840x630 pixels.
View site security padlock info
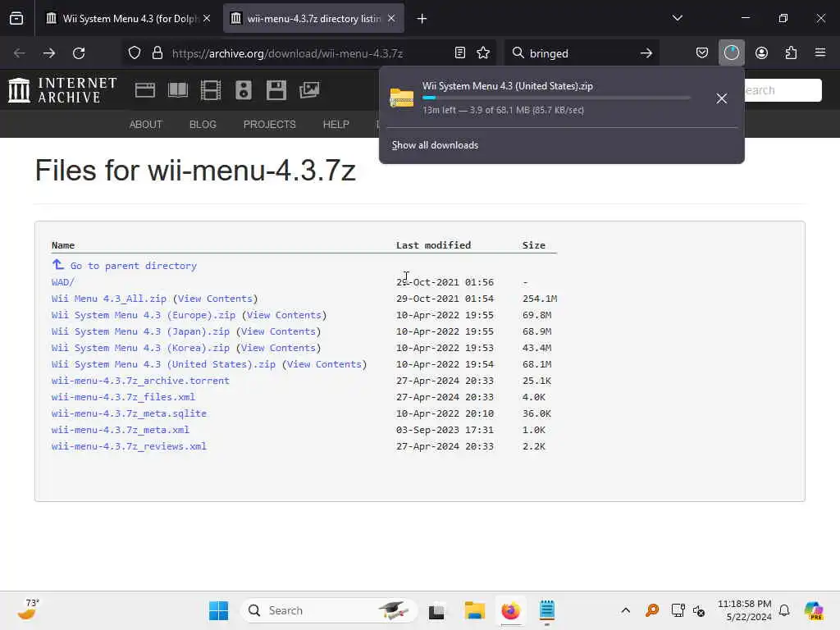pyautogui.click(x=157, y=53)
